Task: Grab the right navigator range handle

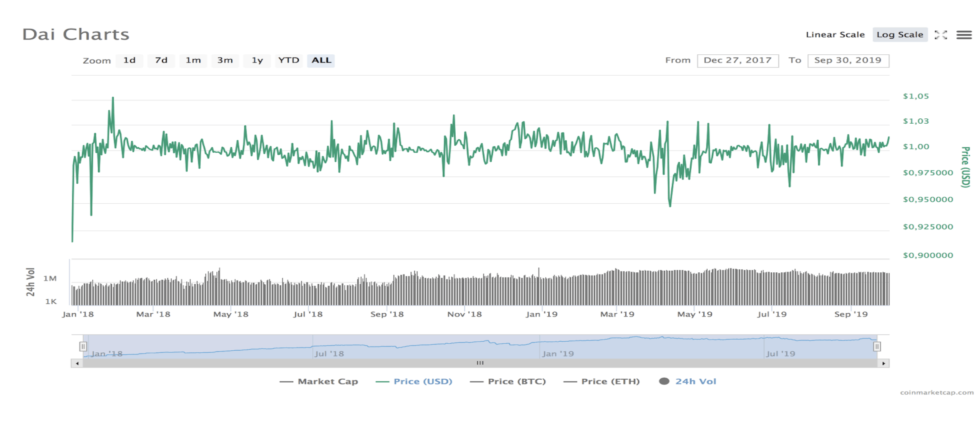Action: tap(877, 347)
